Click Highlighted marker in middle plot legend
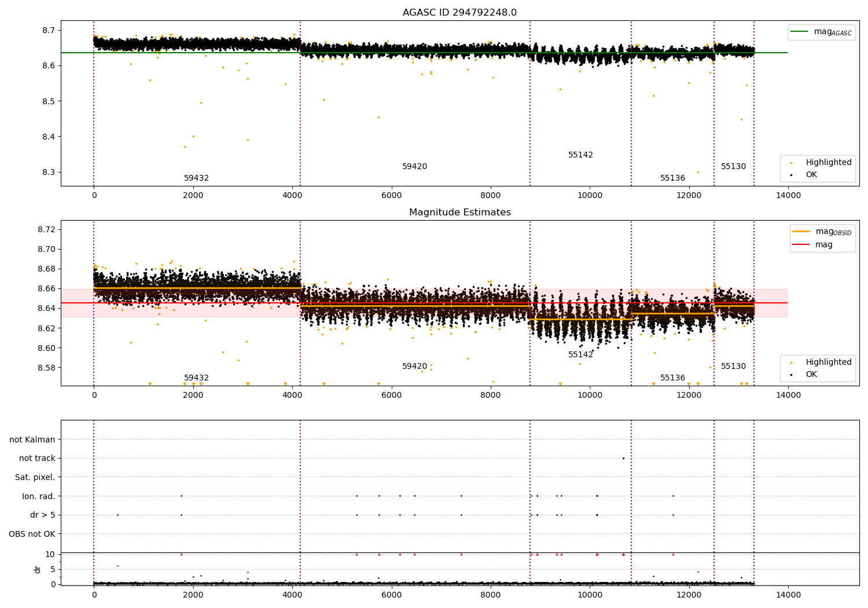The image size is (868, 608). (x=790, y=362)
